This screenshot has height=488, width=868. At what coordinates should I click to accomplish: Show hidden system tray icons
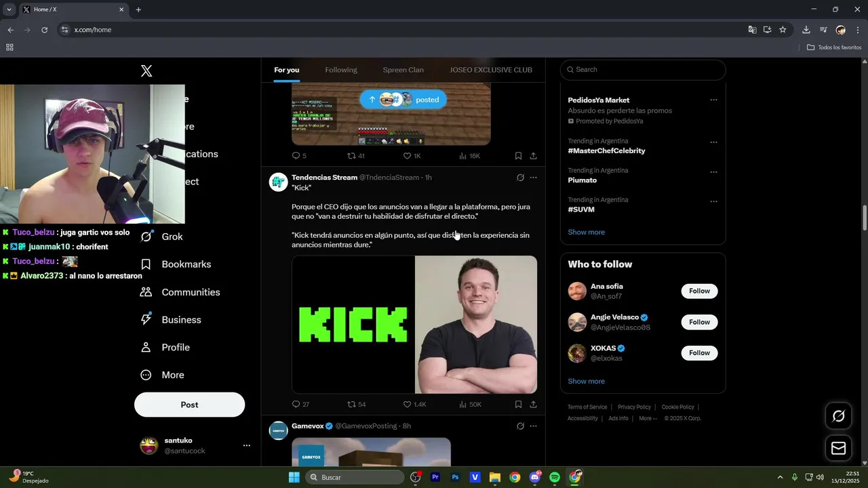click(x=780, y=477)
